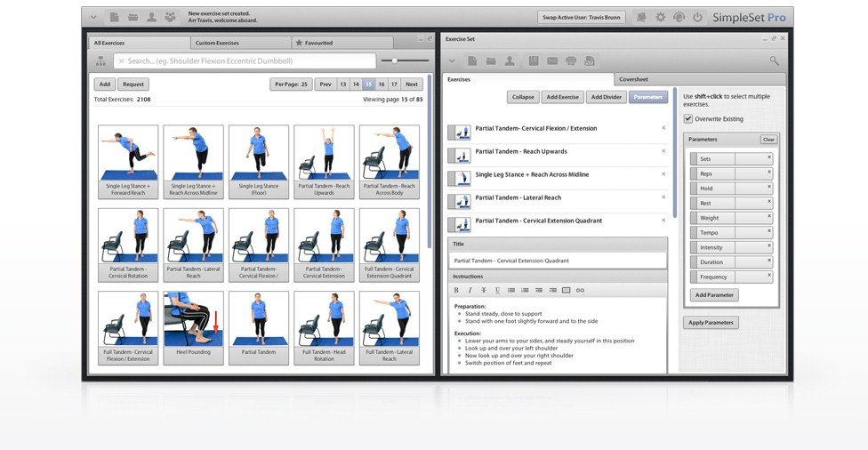The image size is (868, 450).
Task: Insert link in Instructions toolbar
Action: [x=580, y=290]
